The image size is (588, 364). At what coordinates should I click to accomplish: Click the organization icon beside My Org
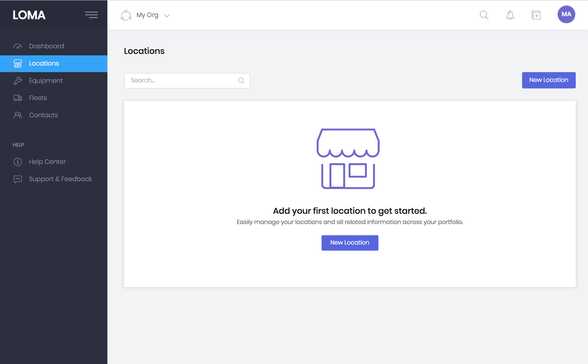point(126,15)
